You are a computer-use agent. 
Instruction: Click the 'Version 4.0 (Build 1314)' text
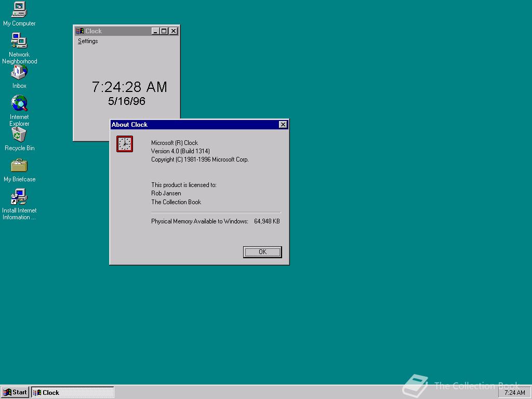(180, 151)
